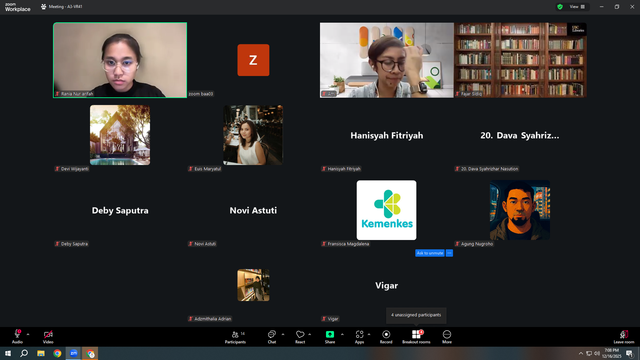Open the Windows notification center
This screenshot has width=640, height=360.
629,353
